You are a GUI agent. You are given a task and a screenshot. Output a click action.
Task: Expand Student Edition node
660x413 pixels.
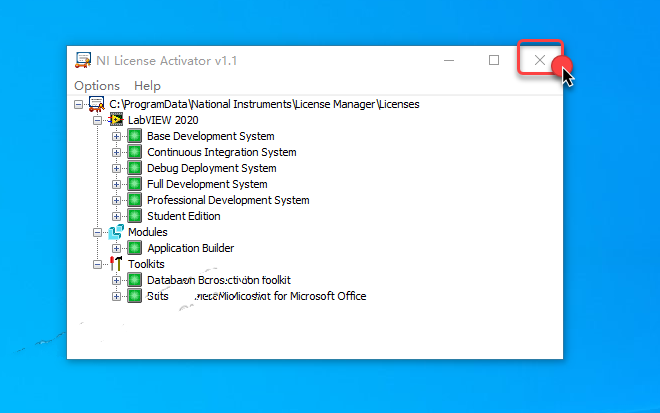pyautogui.click(x=116, y=216)
